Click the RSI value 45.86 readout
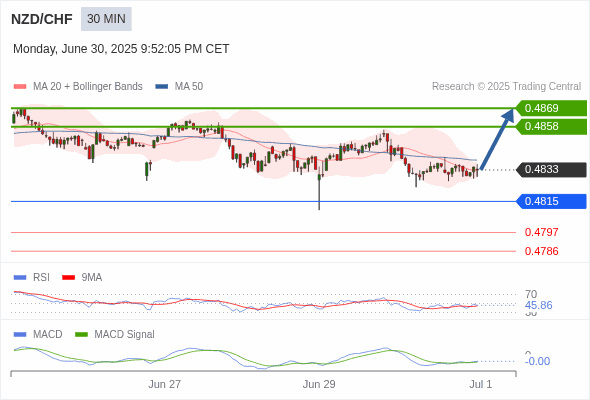Image resolution: width=590 pixels, height=400 pixels. tap(538, 305)
